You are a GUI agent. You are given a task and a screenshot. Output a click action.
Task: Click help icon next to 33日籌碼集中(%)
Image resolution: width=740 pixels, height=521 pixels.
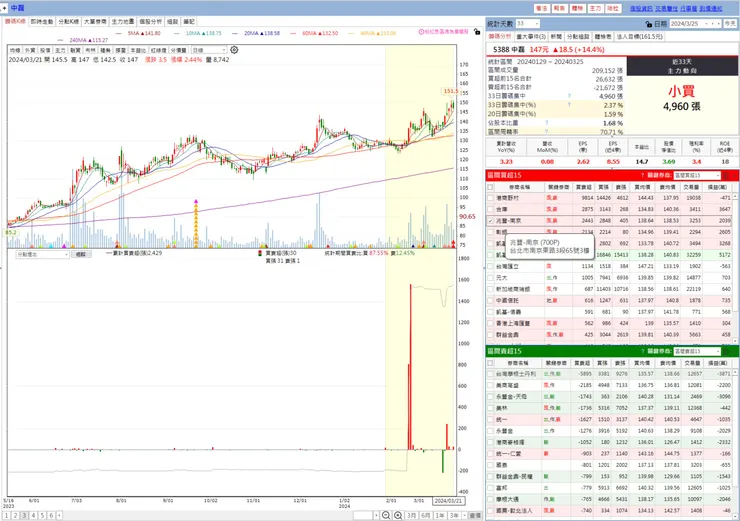[569, 105]
